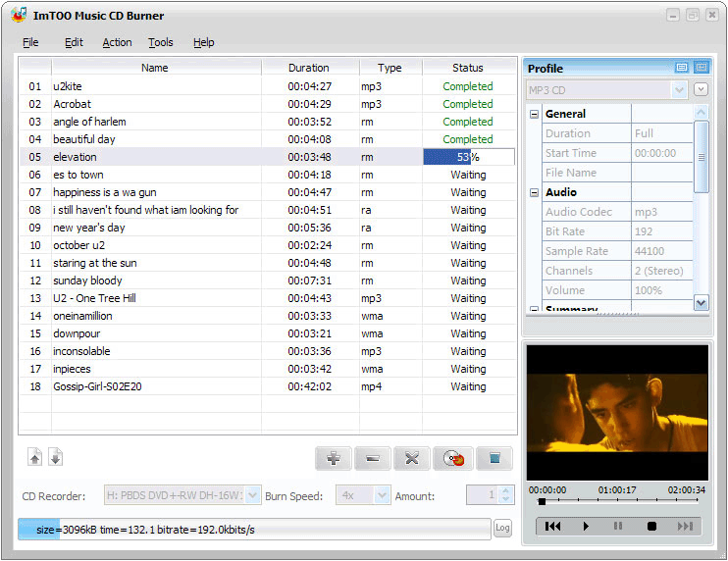Image resolution: width=728 pixels, height=561 pixels.
Task: Click the Add files plus button
Action: click(x=334, y=459)
